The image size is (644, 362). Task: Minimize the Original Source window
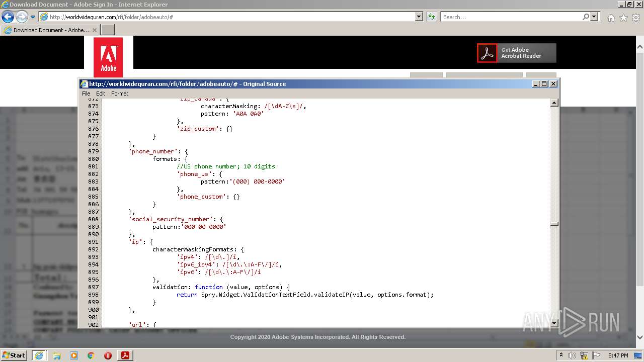coord(536,84)
